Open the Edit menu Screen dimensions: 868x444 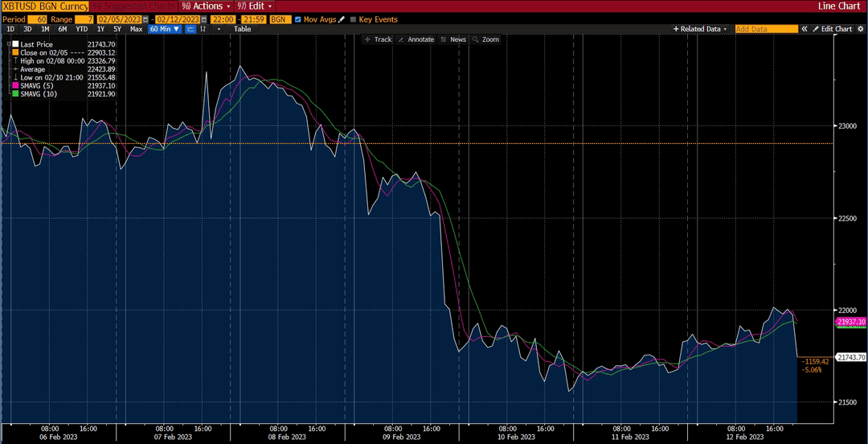pyautogui.click(x=255, y=6)
